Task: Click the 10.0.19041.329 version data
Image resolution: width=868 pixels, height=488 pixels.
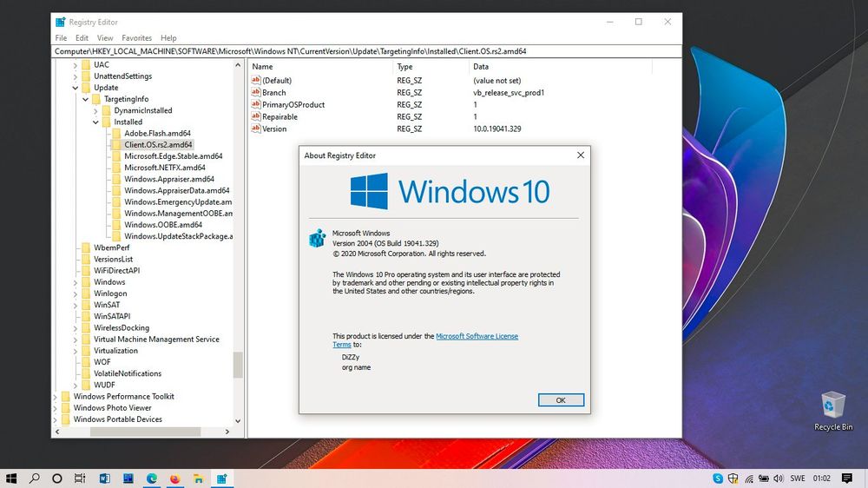Action: (497, 129)
